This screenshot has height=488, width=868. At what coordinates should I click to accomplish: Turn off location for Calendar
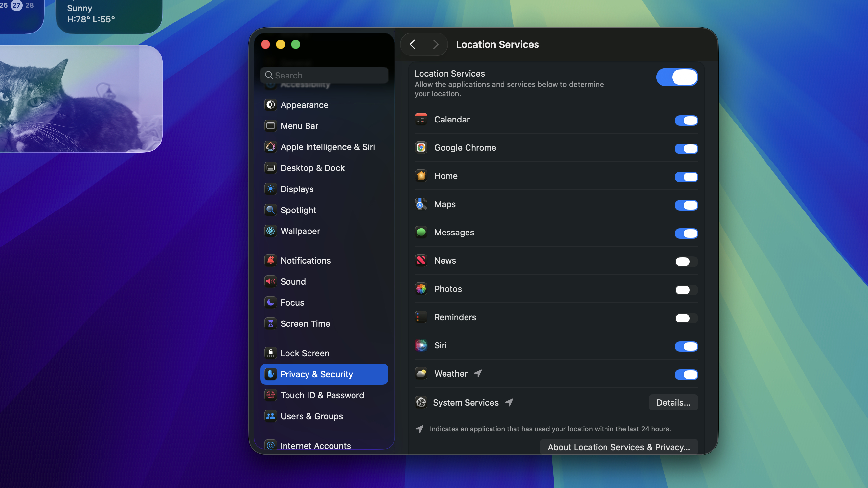click(686, 120)
